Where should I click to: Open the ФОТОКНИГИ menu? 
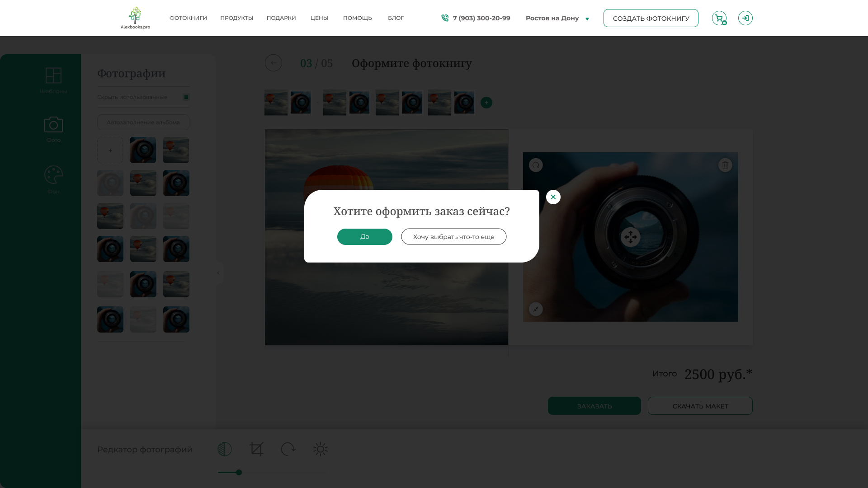click(188, 18)
